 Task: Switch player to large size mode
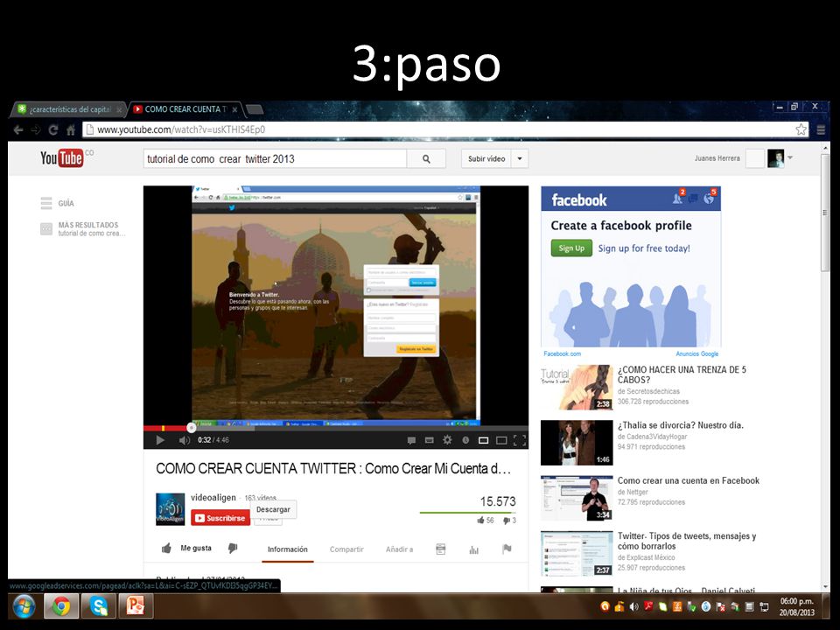[x=501, y=440]
